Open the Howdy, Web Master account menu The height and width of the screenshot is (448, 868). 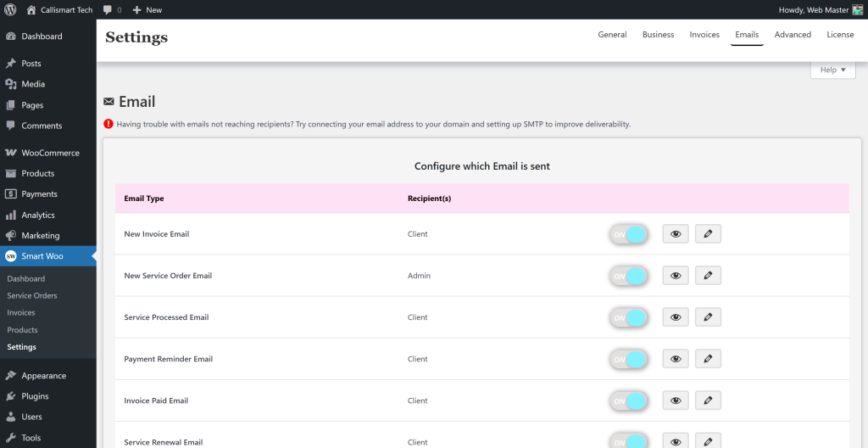[821, 9]
